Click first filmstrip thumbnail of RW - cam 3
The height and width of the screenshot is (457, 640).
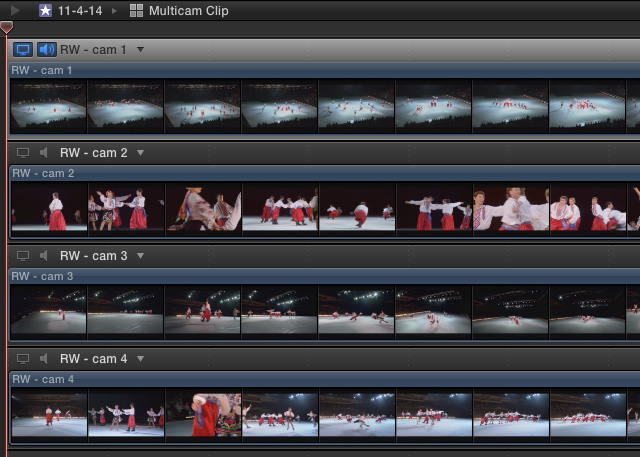pos(49,312)
